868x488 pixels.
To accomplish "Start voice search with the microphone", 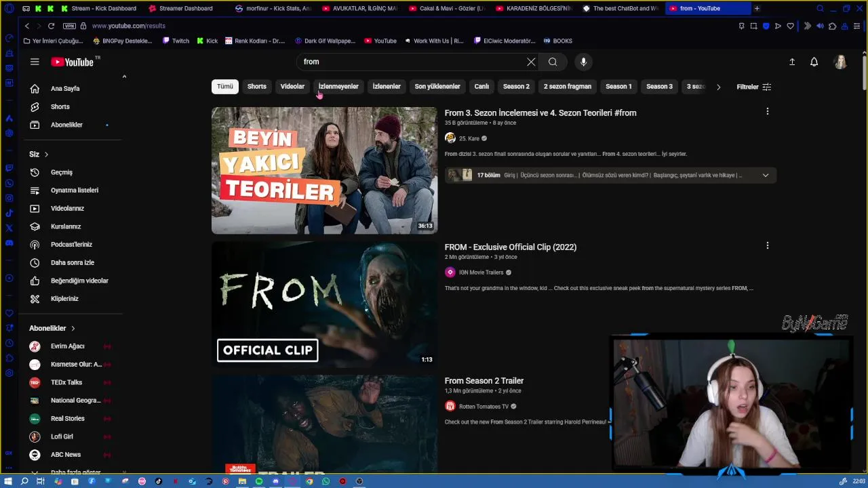I will pos(583,62).
